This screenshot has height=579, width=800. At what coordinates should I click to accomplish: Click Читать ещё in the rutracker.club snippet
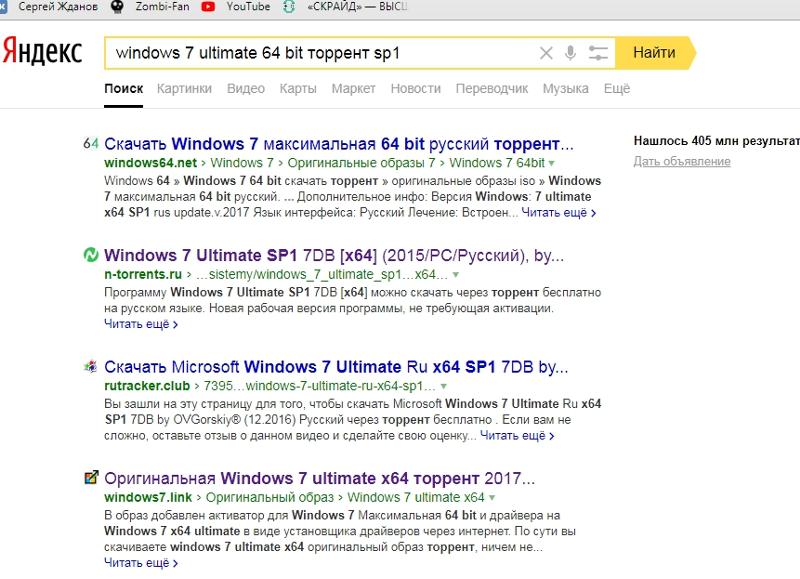click(x=517, y=436)
